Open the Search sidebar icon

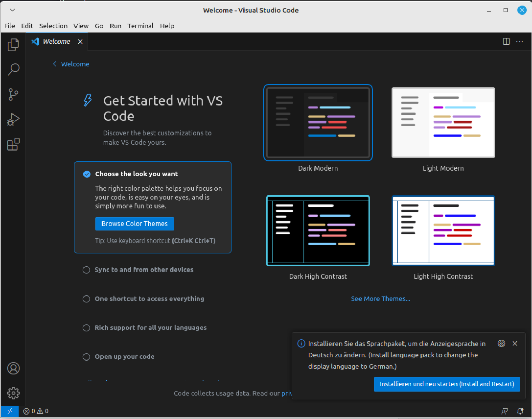coord(13,70)
